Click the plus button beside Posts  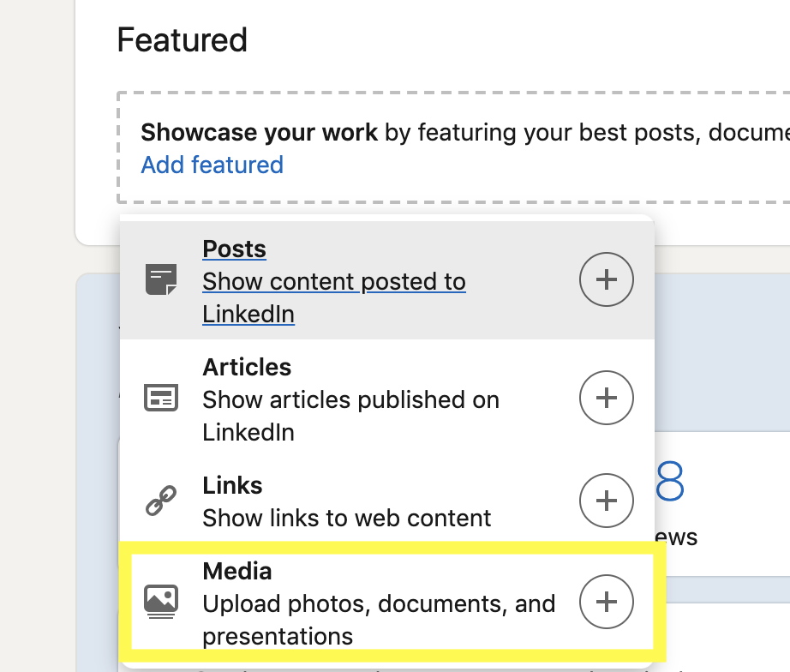(606, 279)
